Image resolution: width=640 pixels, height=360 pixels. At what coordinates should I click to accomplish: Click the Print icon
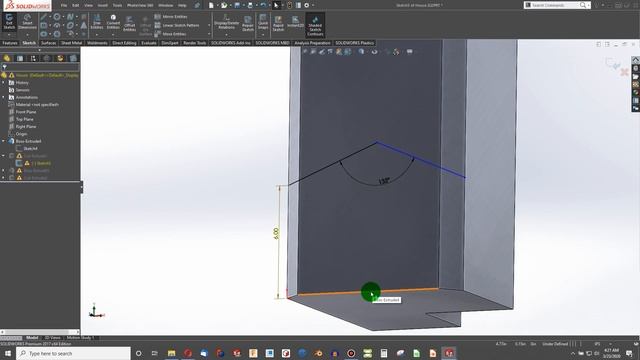(250, 5)
